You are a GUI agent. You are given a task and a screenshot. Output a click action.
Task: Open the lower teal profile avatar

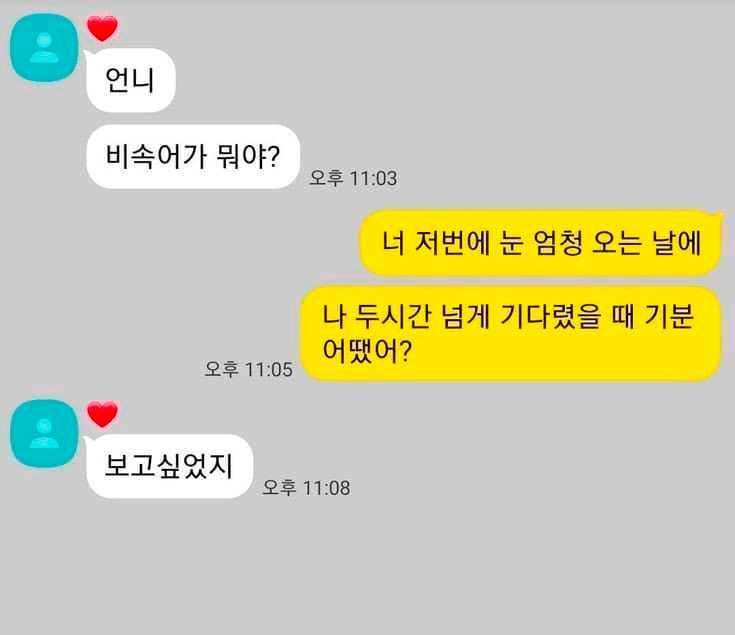click(x=44, y=433)
